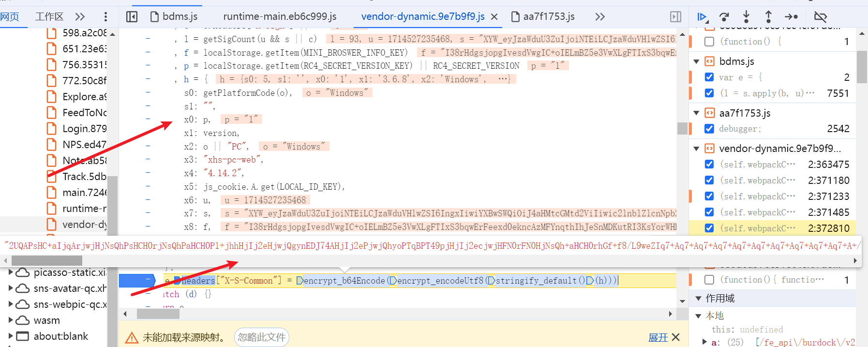Toggle breakpoint checkbox at 2:371233

709,196
